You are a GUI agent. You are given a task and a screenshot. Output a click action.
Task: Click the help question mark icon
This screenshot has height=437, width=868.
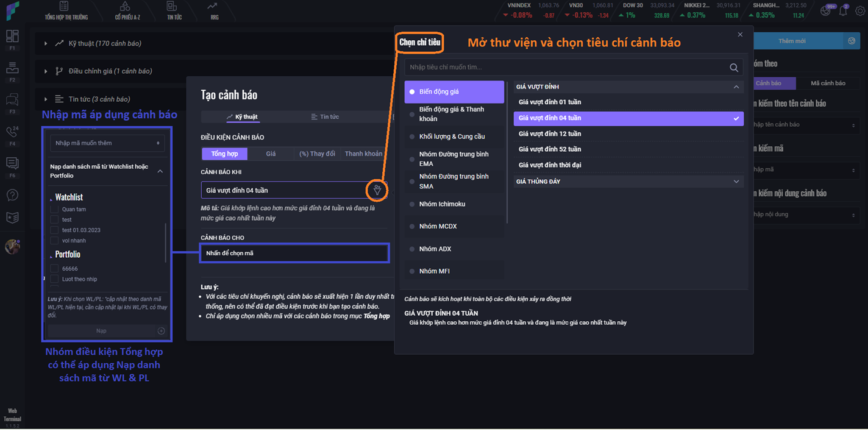click(x=12, y=195)
